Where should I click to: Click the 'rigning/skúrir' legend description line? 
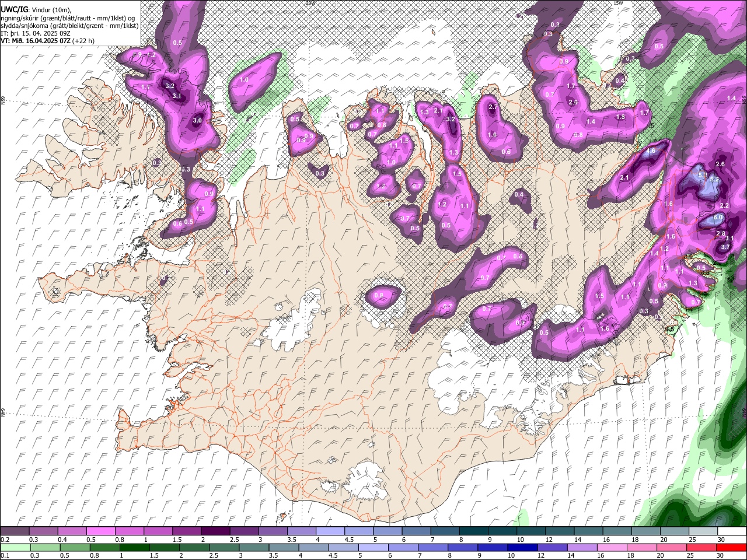pyautogui.click(x=69, y=17)
